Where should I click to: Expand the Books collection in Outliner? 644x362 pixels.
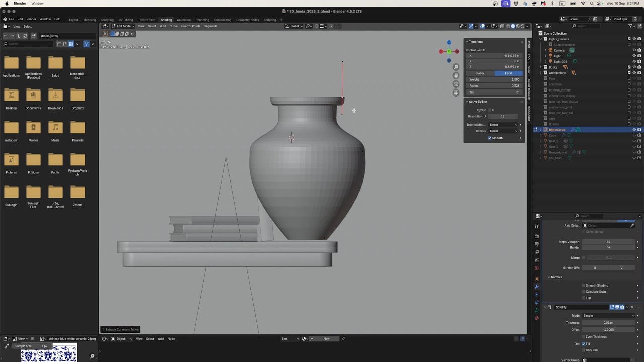(541, 67)
